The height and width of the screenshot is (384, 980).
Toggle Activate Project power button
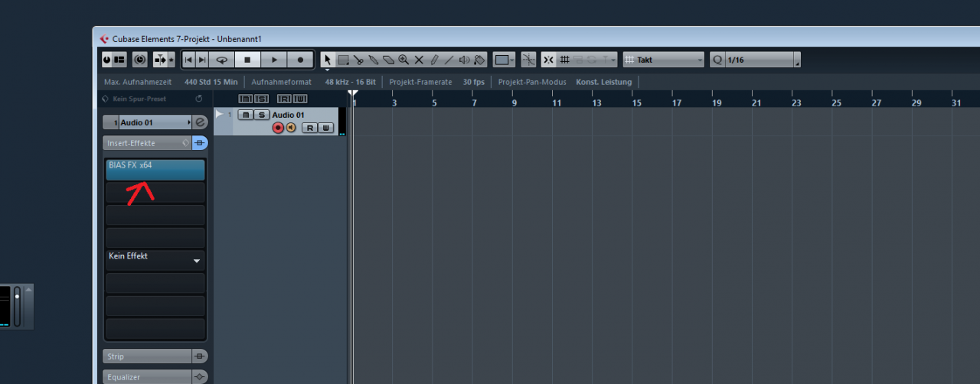pyautogui.click(x=107, y=60)
